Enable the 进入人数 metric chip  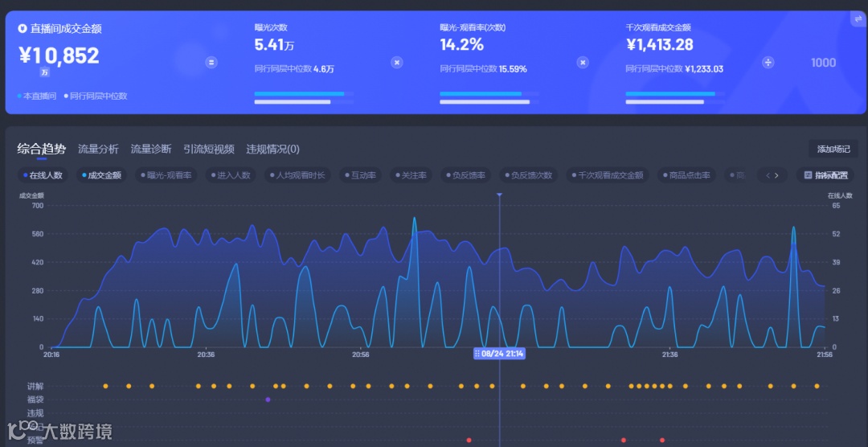(231, 175)
